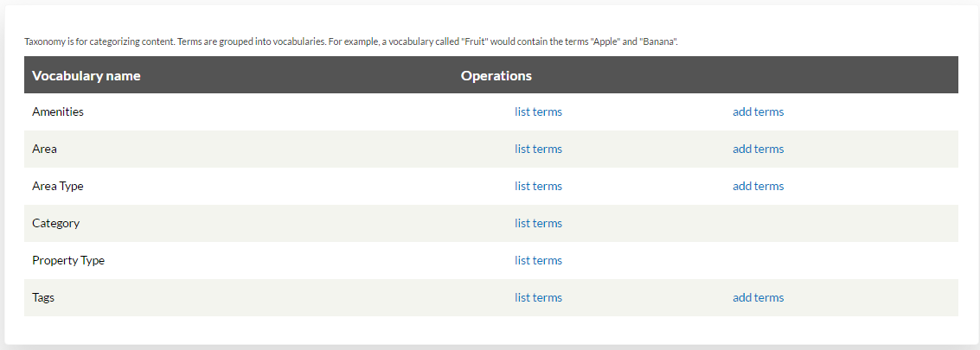Show list terms for Category vocabulary

[x=538, y=223]
